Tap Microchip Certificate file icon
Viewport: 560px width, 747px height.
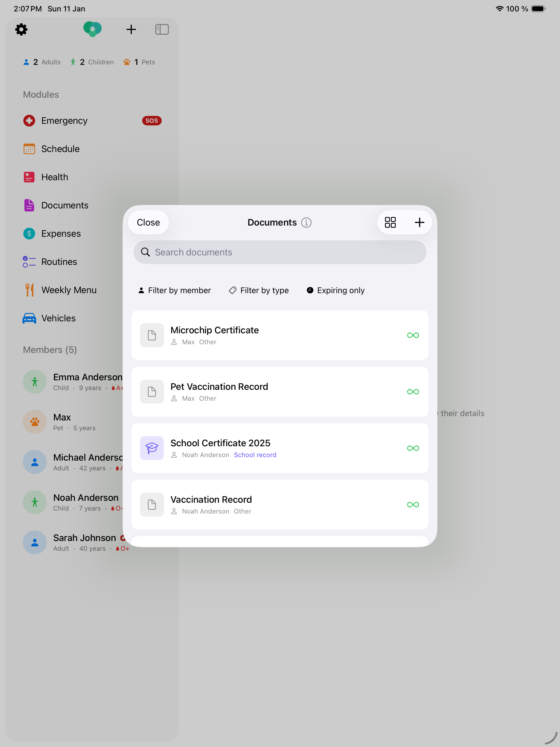tap(152, 335)
